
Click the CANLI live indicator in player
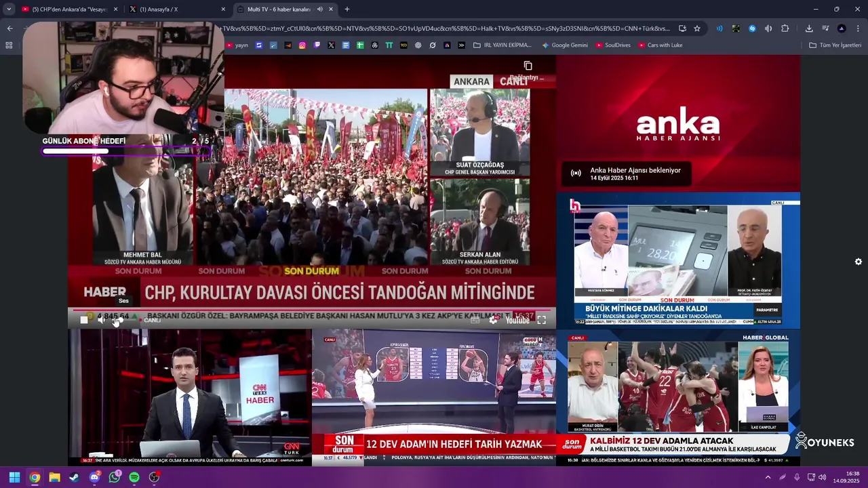tap(151, 320)
